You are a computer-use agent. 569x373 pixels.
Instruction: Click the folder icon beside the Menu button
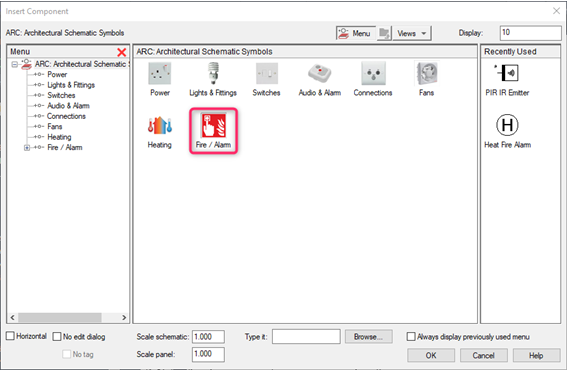(384, 33)
